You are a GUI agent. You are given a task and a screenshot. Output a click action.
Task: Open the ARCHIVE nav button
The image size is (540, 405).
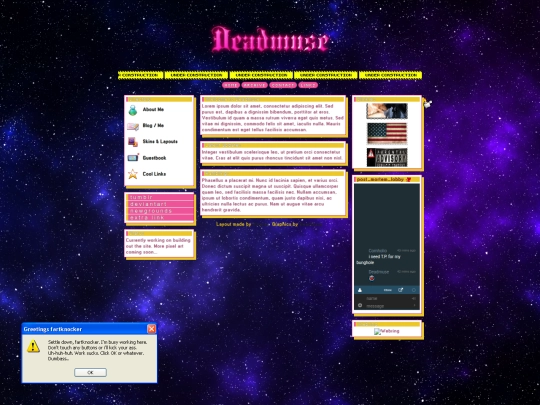[255, 85]
